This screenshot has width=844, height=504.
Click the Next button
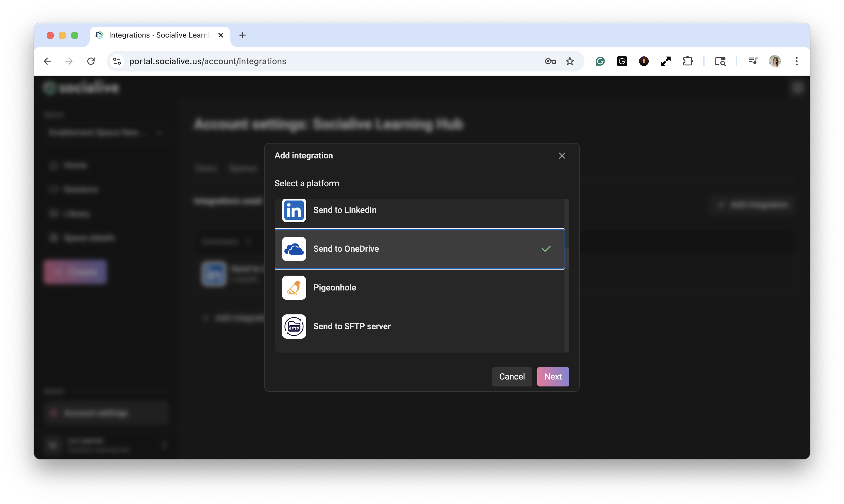click(553, 377)
